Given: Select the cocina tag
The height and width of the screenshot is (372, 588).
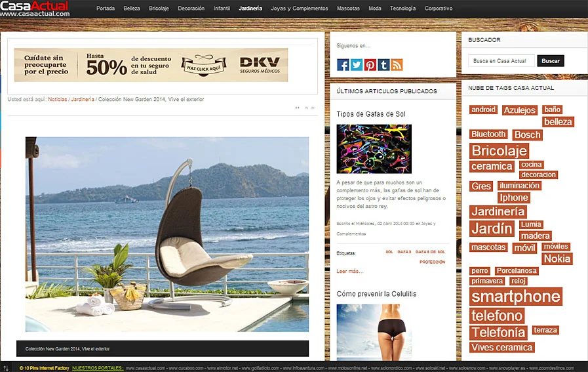Looking at the screenshot, I should [x=532, y=165].
